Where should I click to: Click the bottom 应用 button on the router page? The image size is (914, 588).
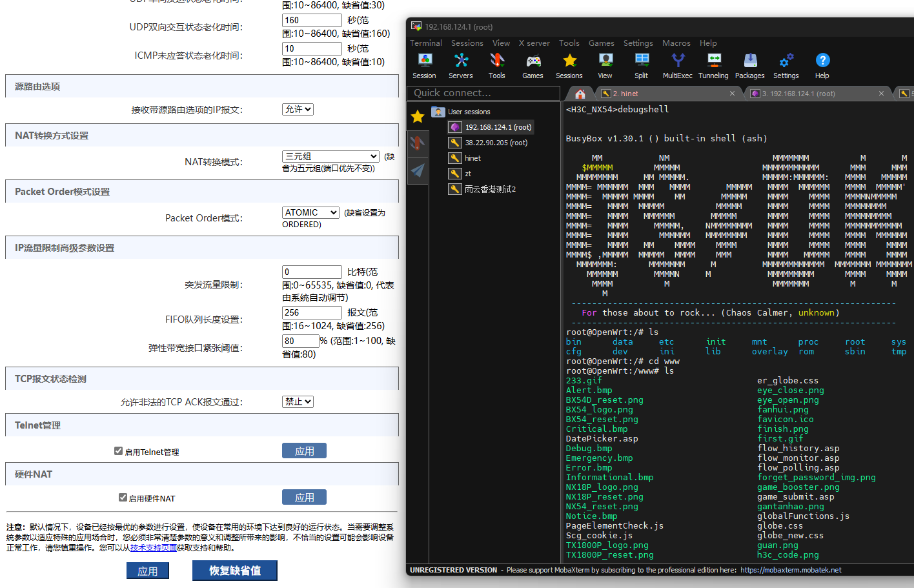pyautogui.click(x=148, y=571)
